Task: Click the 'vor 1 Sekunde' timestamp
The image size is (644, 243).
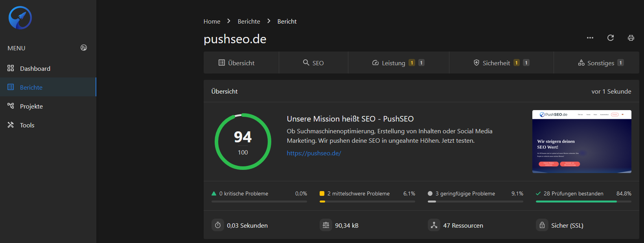Action: click(x=611, y=91)
